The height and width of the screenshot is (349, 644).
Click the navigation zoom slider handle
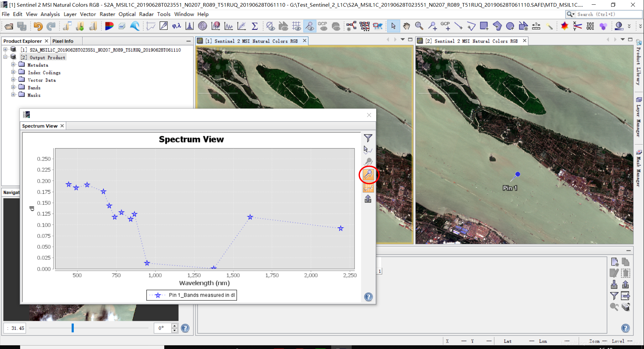73,328
